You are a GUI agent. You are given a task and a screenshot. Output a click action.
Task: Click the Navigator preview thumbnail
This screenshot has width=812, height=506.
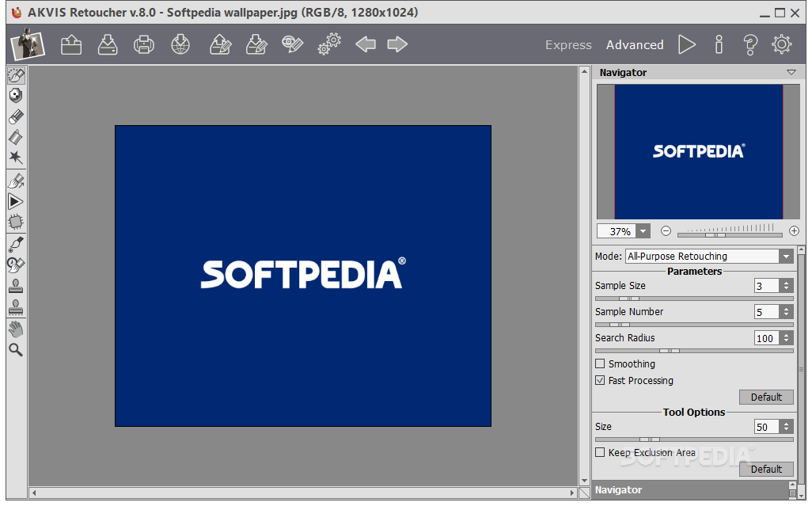tap(698, 152)
